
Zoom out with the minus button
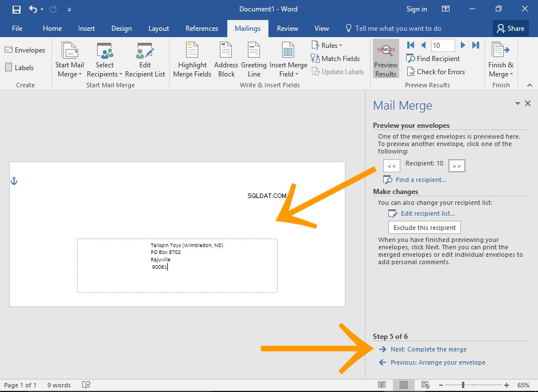click(x=441, y=385)
